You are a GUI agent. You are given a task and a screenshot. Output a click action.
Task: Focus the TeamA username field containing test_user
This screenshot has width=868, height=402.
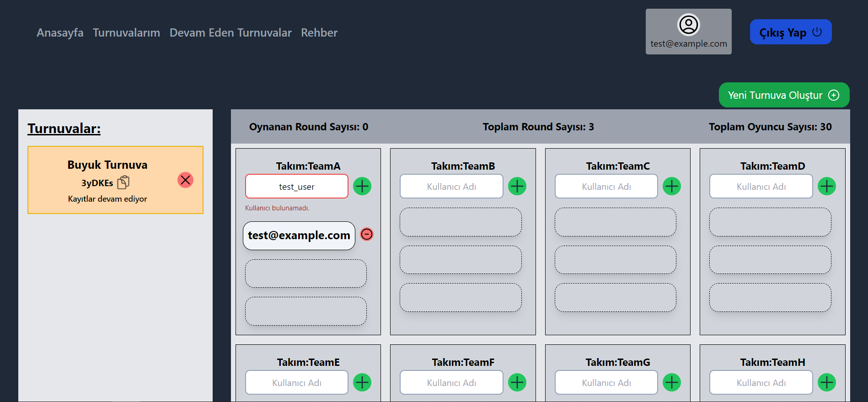[x=296, y=186]
